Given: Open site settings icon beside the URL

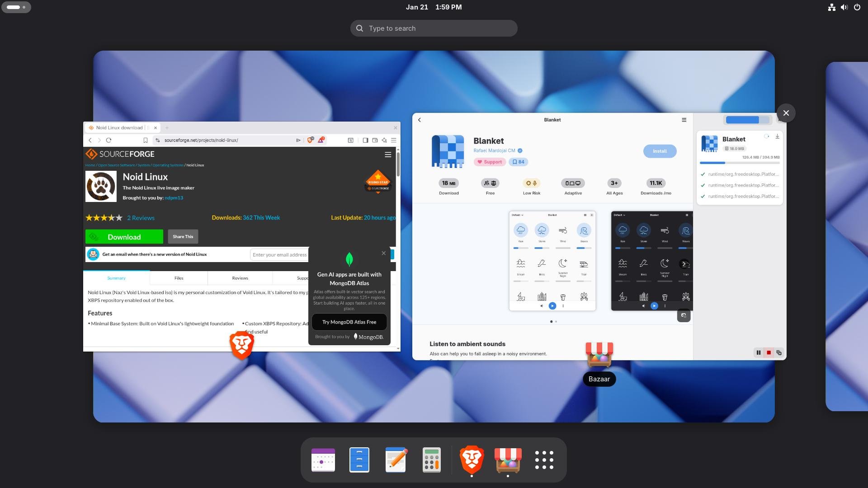Looking at the screenshot, I should click(158, 140).
